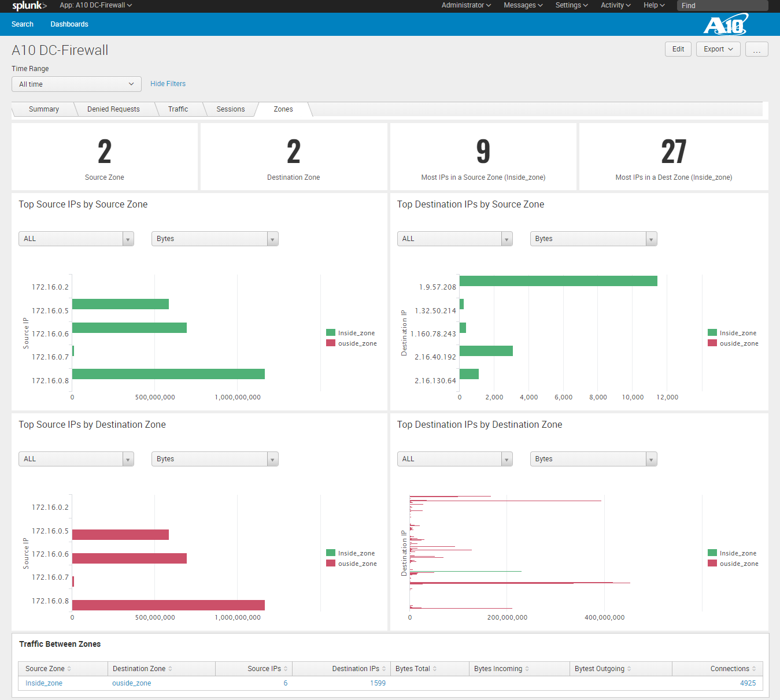Click the Source Zone count 2 panel
This screenshot has height=700, width=780.
[105, 157]
